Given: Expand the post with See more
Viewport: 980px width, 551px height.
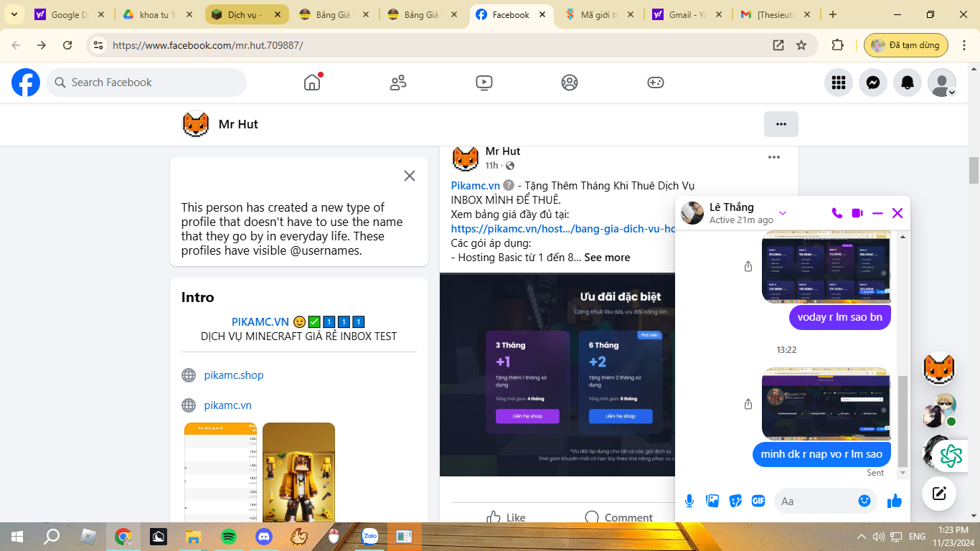Looking at the screenshot, I should pyautogui.click(x=607, y=258).
